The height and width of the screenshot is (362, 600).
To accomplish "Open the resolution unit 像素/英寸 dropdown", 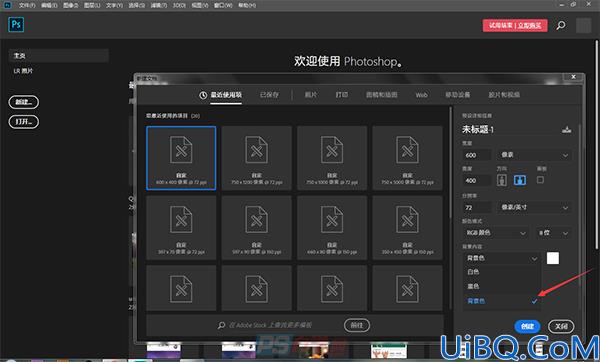I will point(534,207).
